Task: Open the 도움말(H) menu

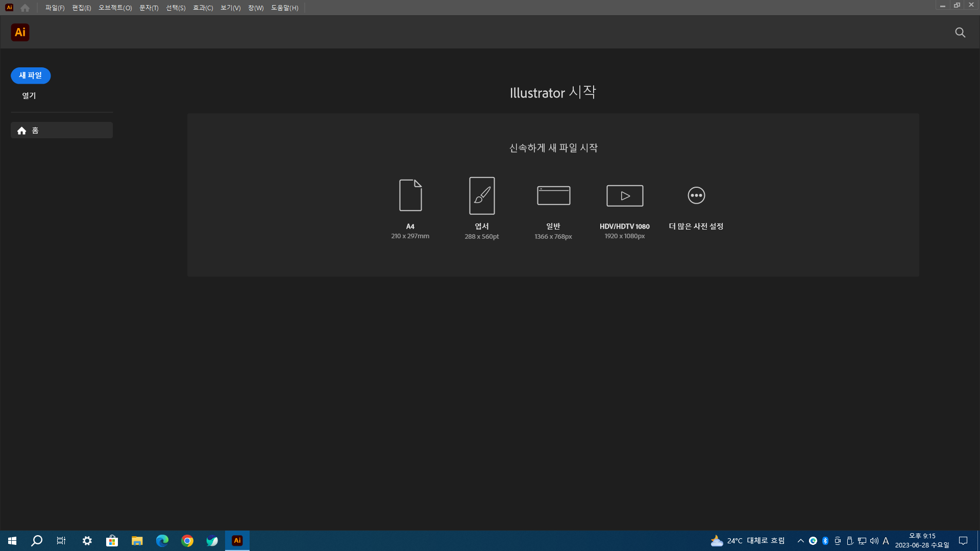Action: pos(284,8)
